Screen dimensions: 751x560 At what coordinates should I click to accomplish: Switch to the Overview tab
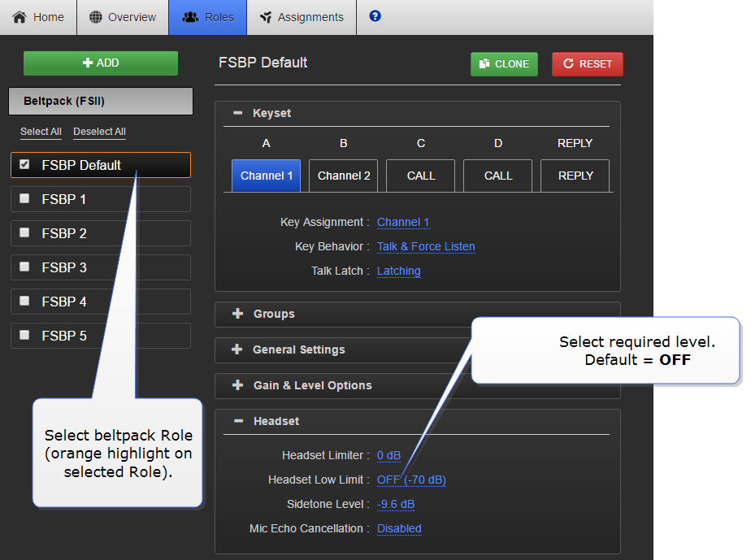click(x=123, y=17)
